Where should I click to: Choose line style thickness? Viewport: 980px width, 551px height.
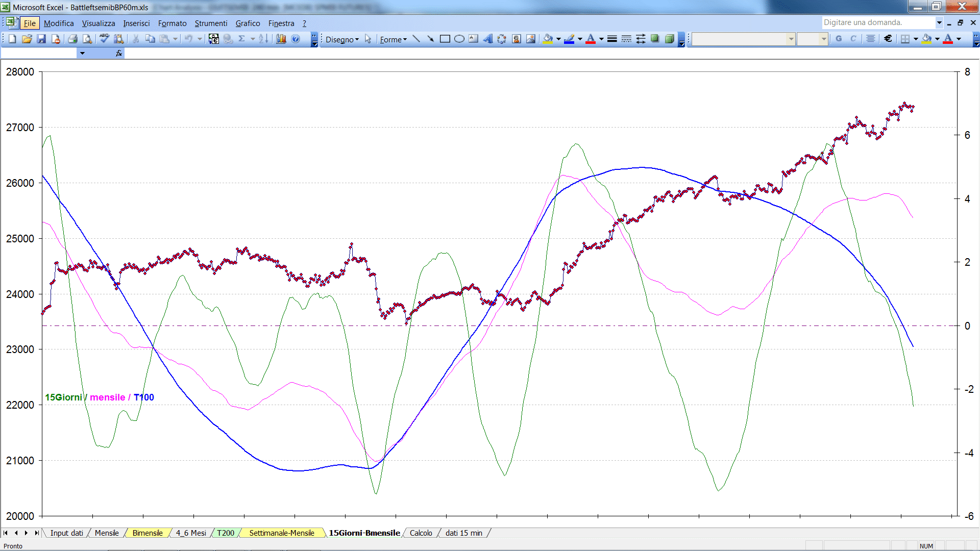point(612,39)
